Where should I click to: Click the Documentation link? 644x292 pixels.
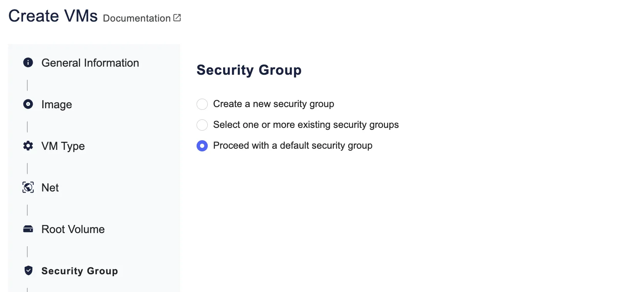point(137,18)
